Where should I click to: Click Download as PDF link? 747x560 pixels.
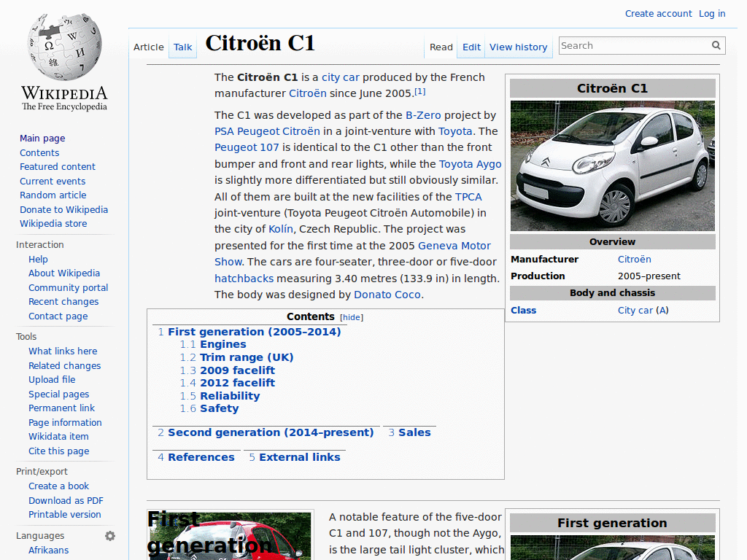click(66, 500)
